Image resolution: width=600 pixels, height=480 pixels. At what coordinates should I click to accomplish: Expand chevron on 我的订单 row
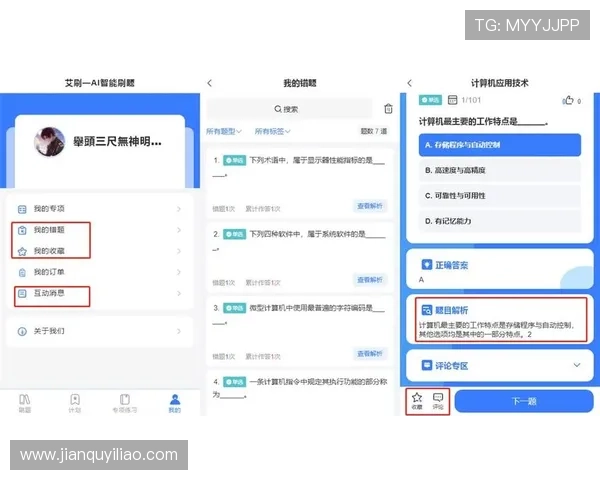click(x=179, y=272)
